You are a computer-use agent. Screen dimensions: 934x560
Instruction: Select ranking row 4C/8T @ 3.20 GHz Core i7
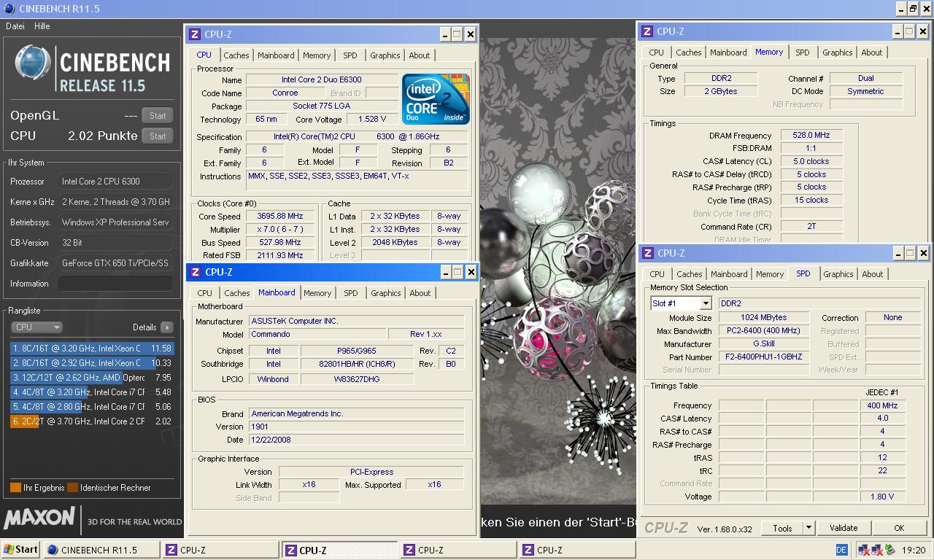92,392
